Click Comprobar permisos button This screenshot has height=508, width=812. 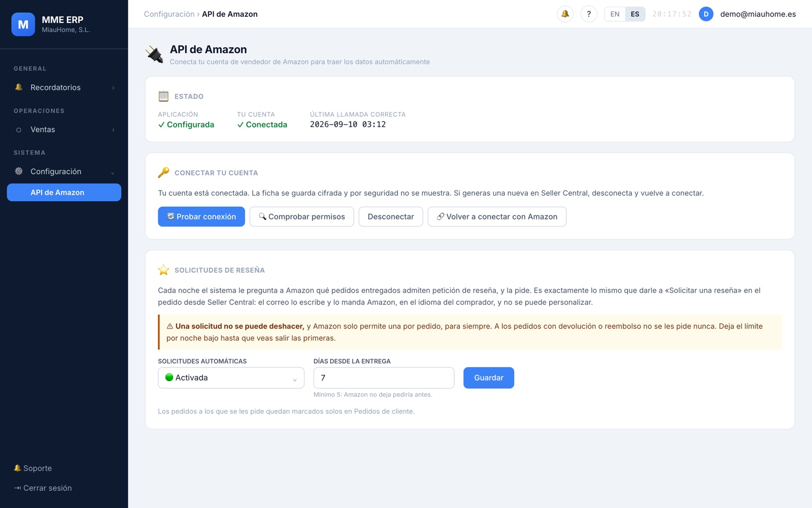302,216
